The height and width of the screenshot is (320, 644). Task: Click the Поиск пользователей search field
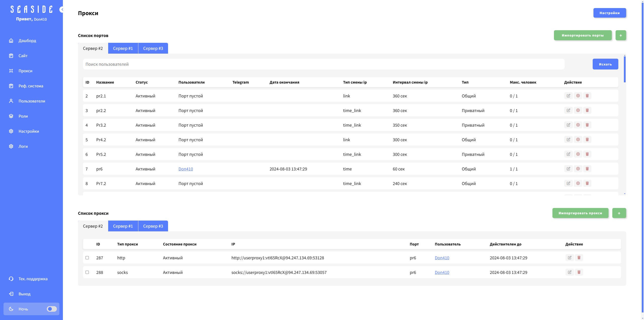[x=324, y=64]
